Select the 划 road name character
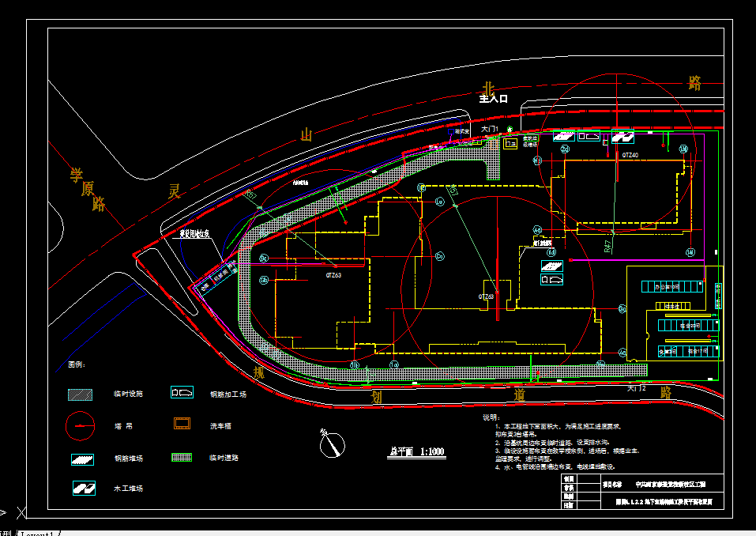Screen dimensions: 756x536 click(377, 397)
